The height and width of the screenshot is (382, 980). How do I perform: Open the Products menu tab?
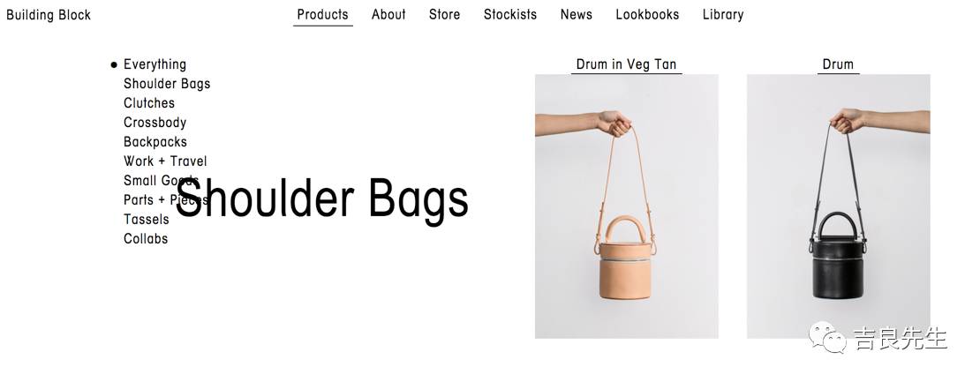click(322, 15)
